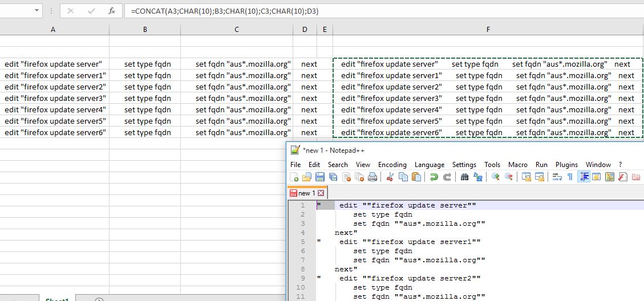Open the Tools menu in Notepad++
This screenshot has height=301, width=644.
point(492,165)
